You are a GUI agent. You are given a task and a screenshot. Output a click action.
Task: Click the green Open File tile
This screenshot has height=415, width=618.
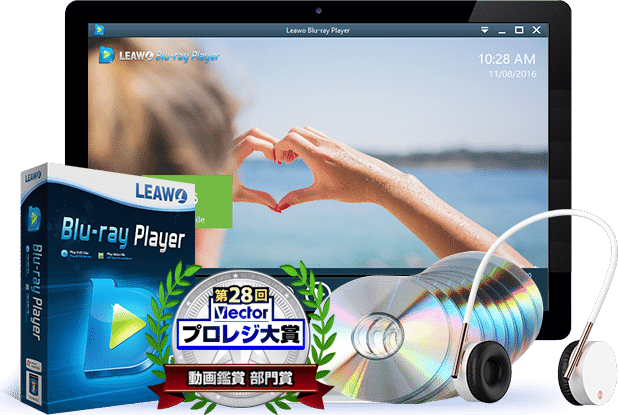213,201
